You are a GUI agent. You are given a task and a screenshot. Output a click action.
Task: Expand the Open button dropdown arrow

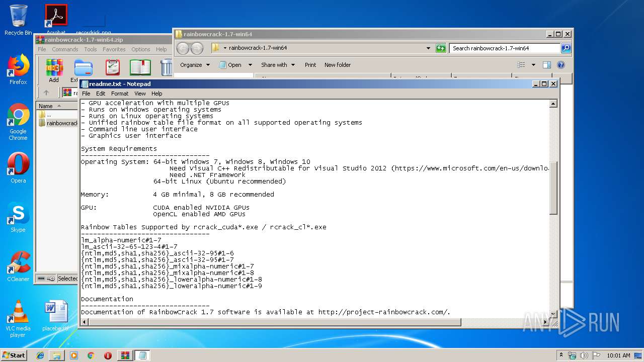(251, 65)
